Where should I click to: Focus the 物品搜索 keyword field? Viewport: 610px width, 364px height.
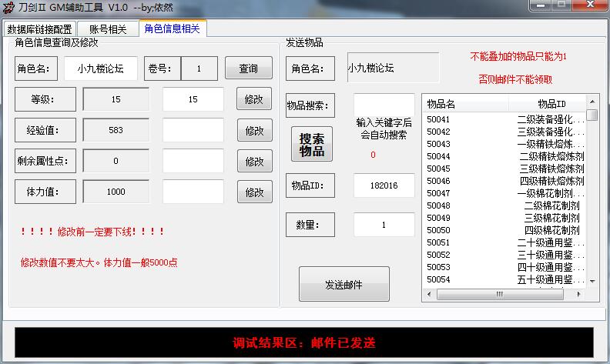pyautogui.click(x=384, y=105)
